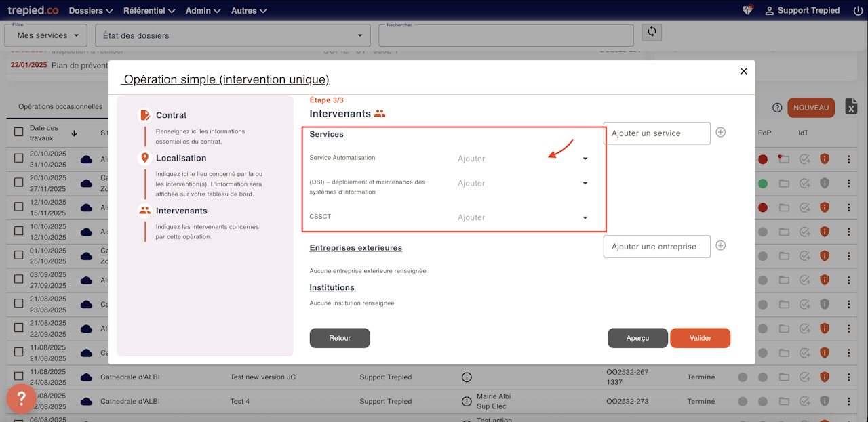Screen dimensions: 868x422
Task: Open the Référentiel menu
Action: click(x=149, y=11)
